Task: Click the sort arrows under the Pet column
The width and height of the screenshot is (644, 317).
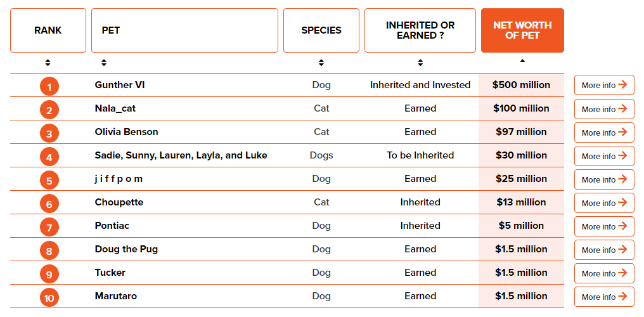Action: click(x=104, y=63)
